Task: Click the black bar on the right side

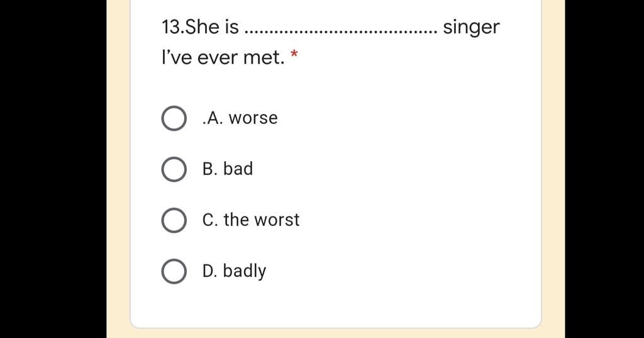Action: pyautogui.click(x=604, y=169)
